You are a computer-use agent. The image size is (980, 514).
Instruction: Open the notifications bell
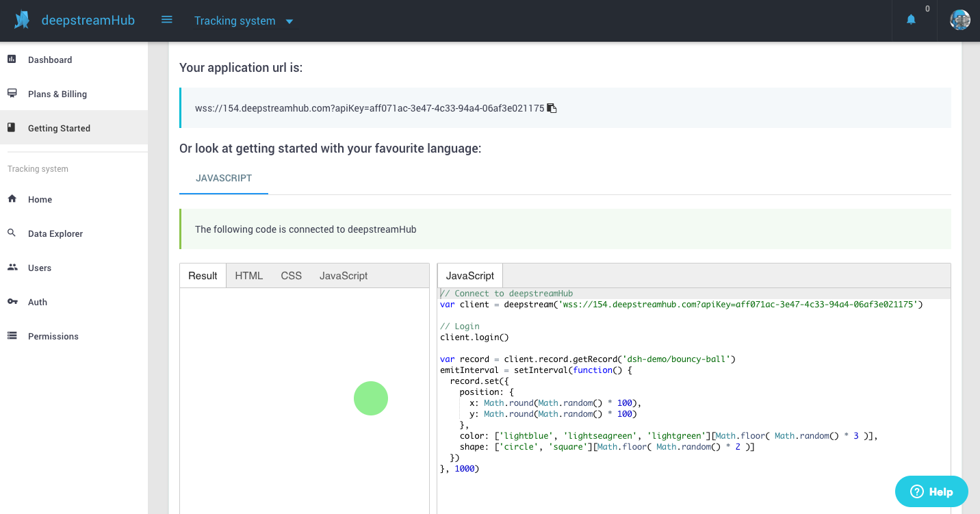point(911,21)
